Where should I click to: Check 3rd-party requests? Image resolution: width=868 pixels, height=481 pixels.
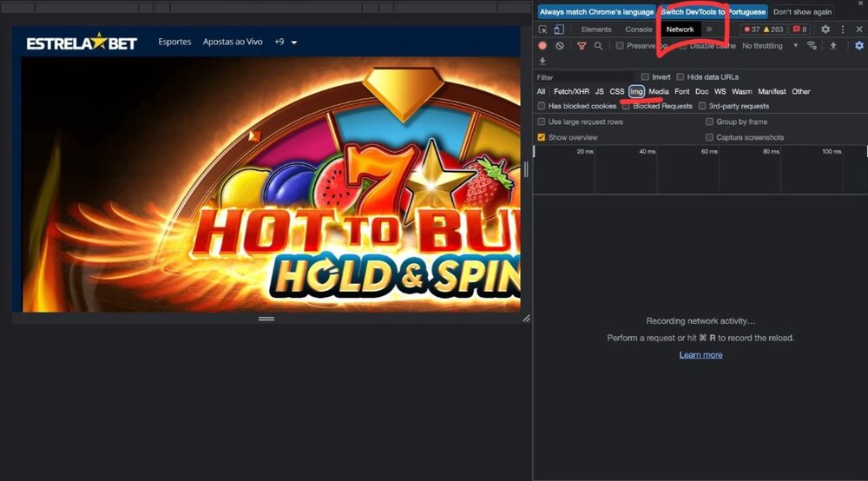click(x=702, y=106)
